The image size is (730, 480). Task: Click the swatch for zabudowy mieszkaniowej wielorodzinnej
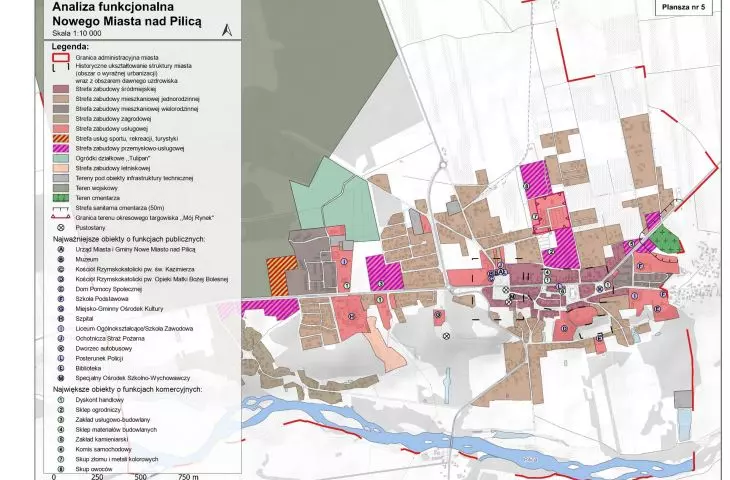[x=61, y=109]
